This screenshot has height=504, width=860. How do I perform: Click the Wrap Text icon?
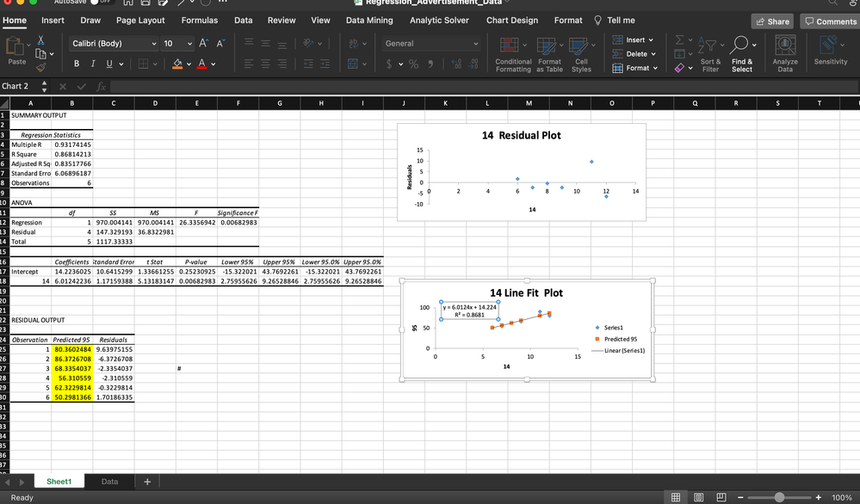[x=353, y=43]
